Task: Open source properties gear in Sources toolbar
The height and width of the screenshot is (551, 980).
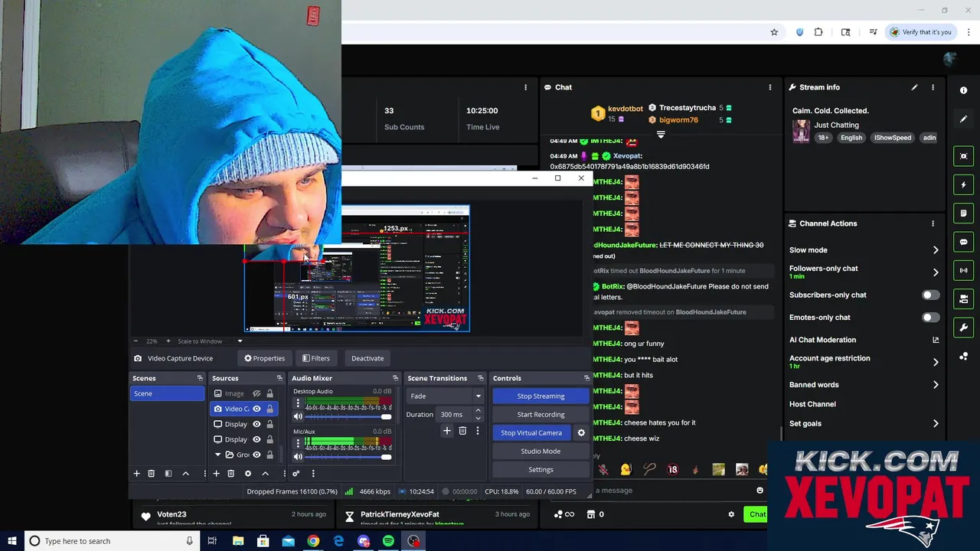Action: 247,474
